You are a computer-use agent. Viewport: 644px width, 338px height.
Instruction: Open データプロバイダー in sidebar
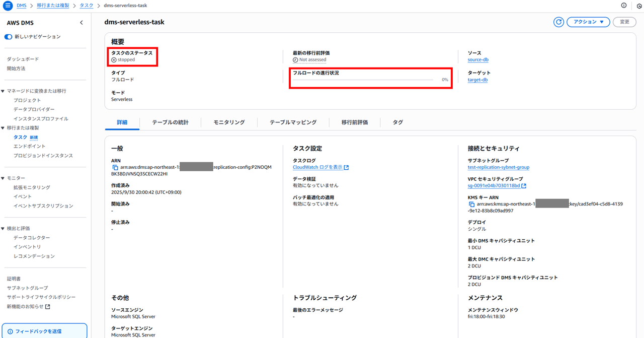click(x=34, y=109)
